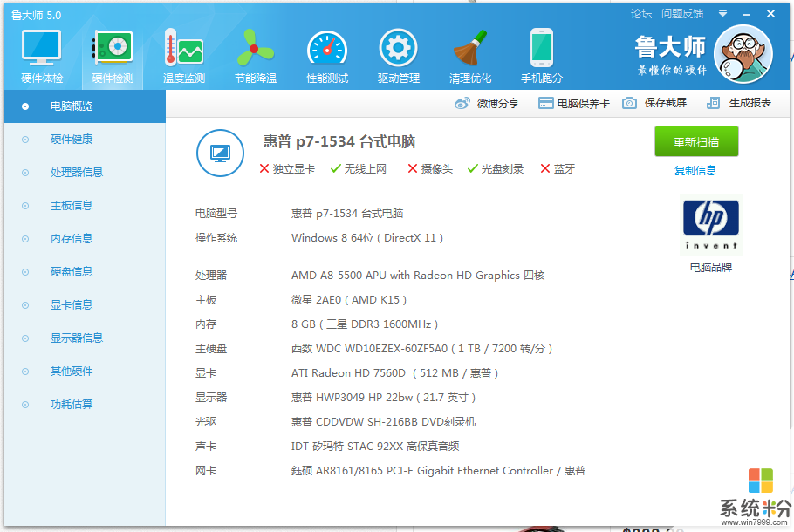Click the 独立显卡 status indicator

[x=287, y=168]
